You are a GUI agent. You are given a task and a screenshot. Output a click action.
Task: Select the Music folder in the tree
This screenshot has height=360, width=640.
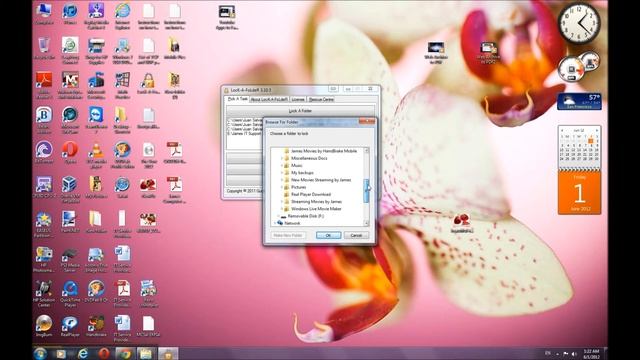[297, 166]
